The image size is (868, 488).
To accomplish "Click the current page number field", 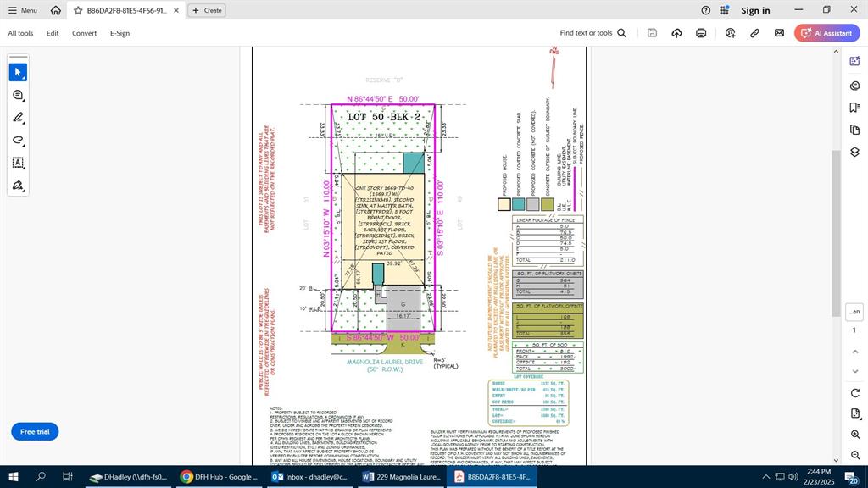I will click(854, 312).
